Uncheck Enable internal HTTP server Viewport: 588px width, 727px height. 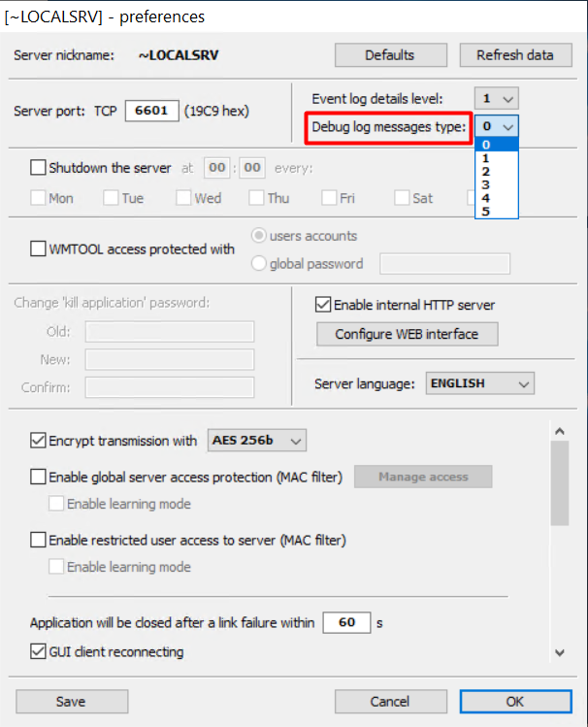pyautogui.click(x=324, y=305)
